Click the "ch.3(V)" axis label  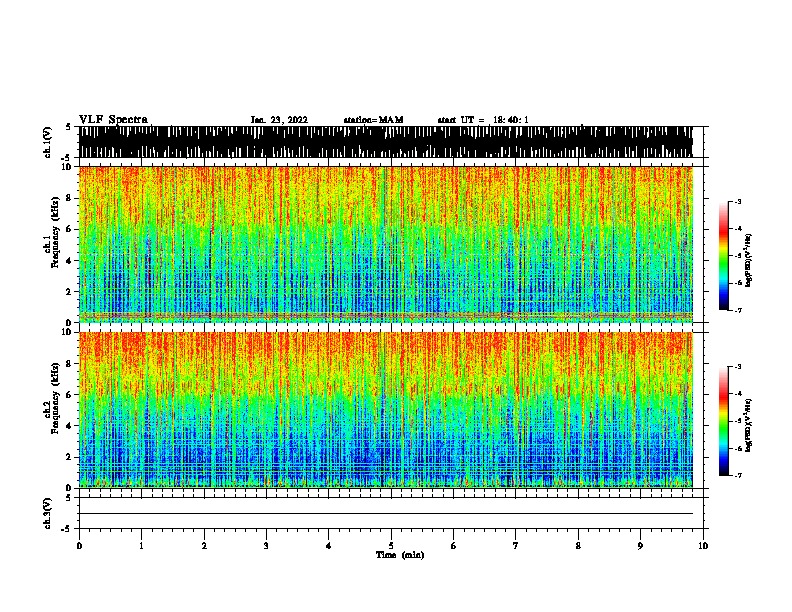48,513
